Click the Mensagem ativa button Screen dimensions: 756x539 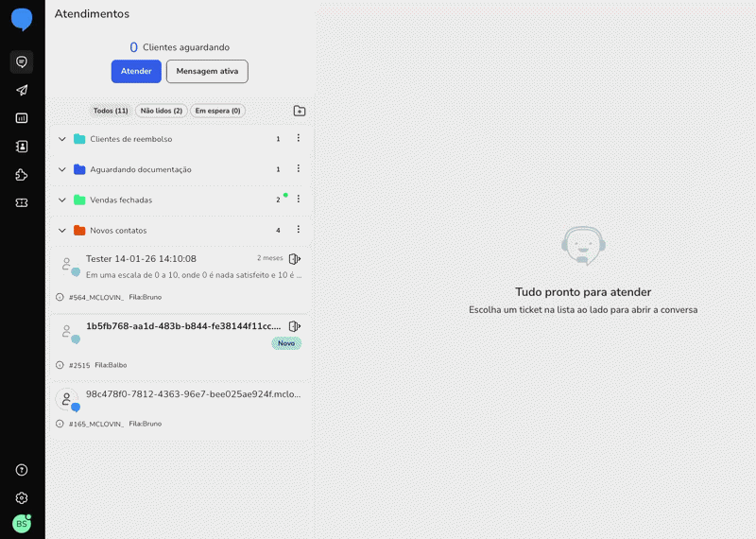coord(207,71)
